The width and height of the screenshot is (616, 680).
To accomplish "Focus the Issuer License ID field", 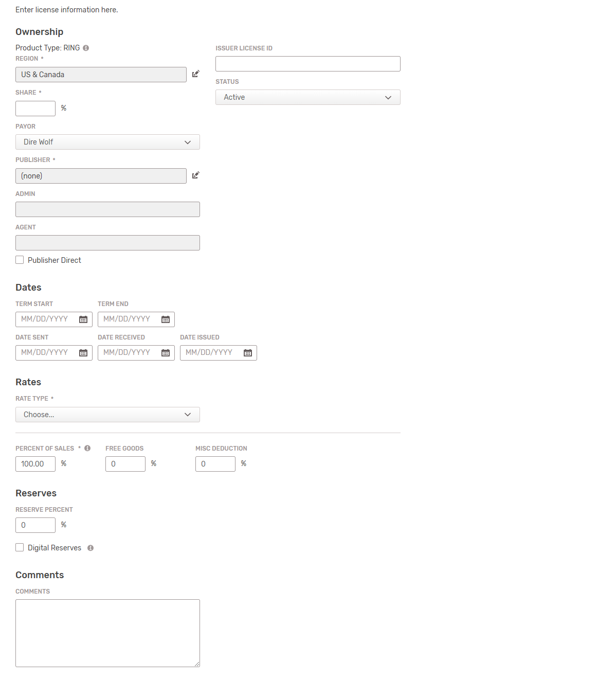I will pyautogui.click(x=307, y=64).
